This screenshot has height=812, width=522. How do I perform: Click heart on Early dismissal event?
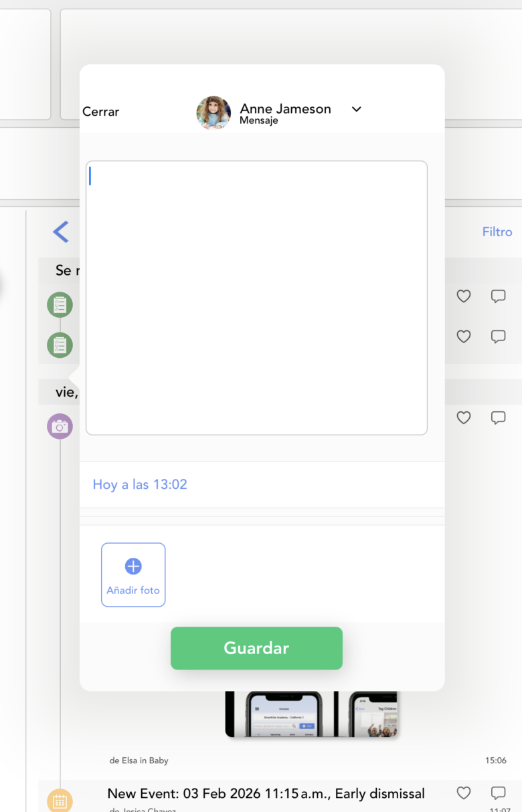(x=464, y=793)
